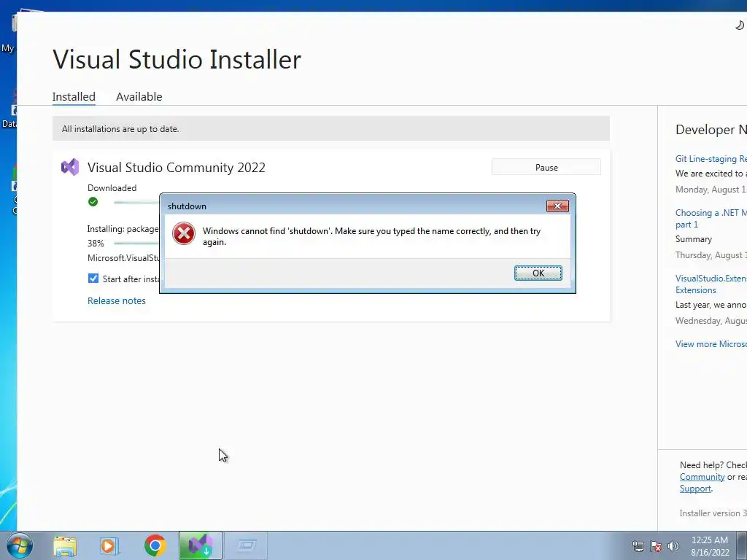
Task: Open the Git Line-staging news article
Action: pyautogui.click(x=711, y=158)
